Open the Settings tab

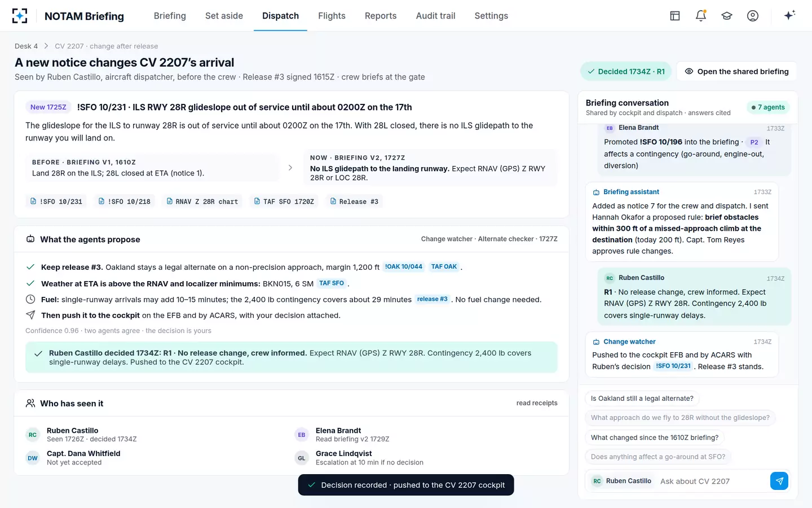click(491, 16)
